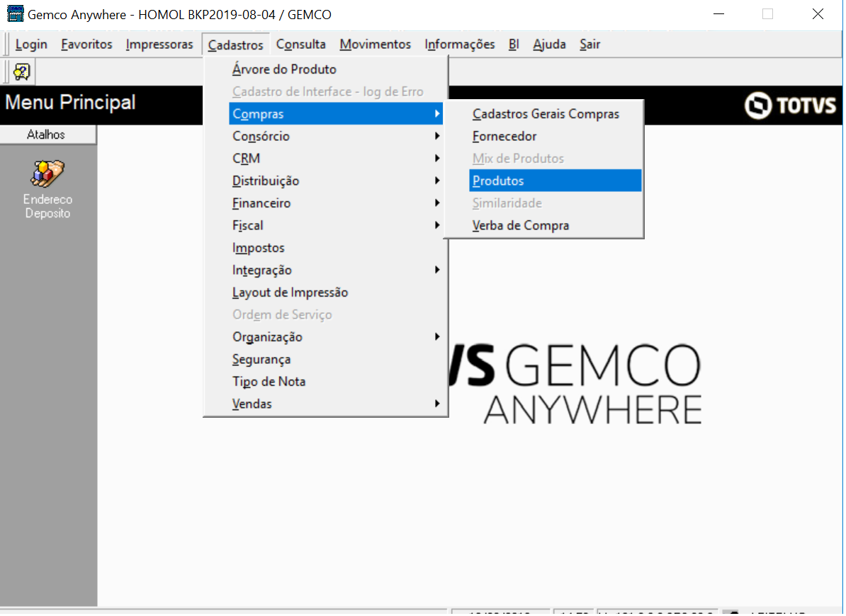
Task: Open Cadastros Gerais Compras
Action: point(555,114)
